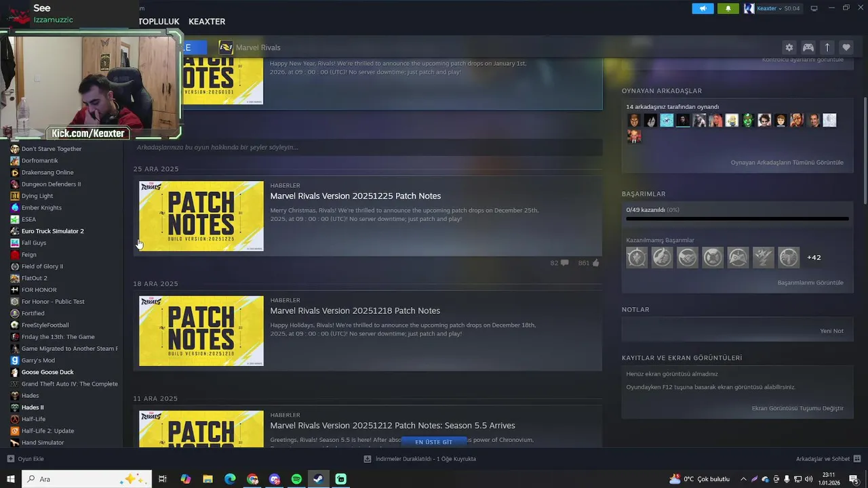Click achievements progress bar 0/49
Image resolution: width=868 pixels, height=488 pixels.
pos(737,219)
